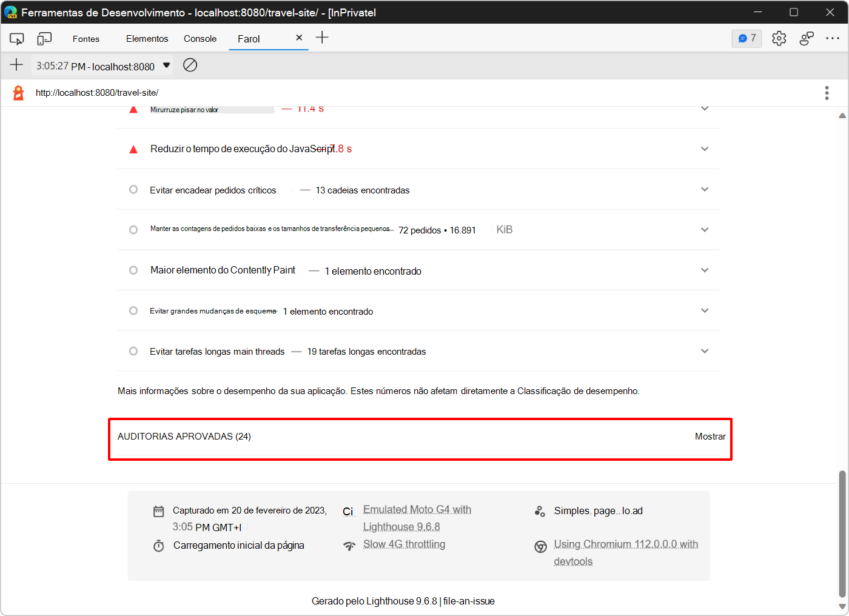Click the Simples page load text
This screenshot has width=849, height=616.
coord(599,511)
